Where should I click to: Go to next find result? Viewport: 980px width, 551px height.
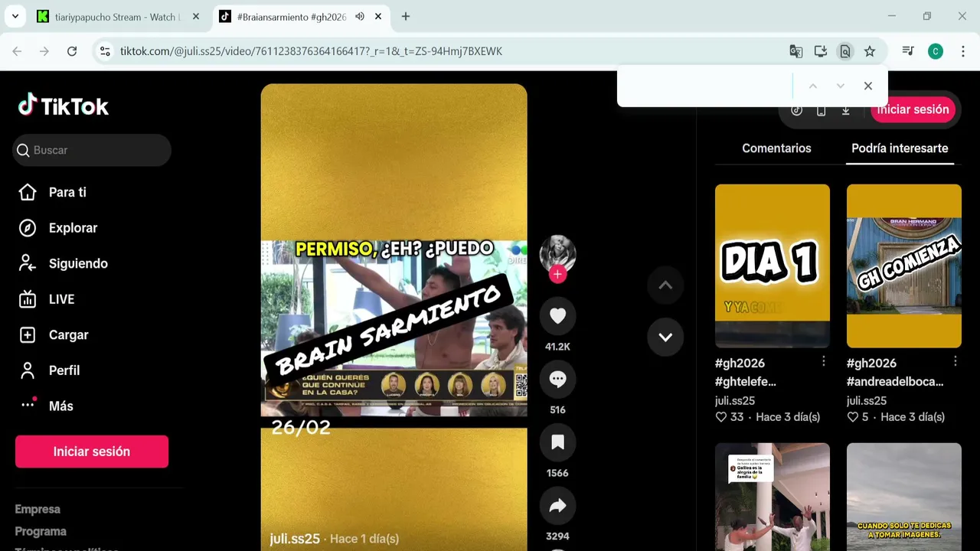[841, 86]
